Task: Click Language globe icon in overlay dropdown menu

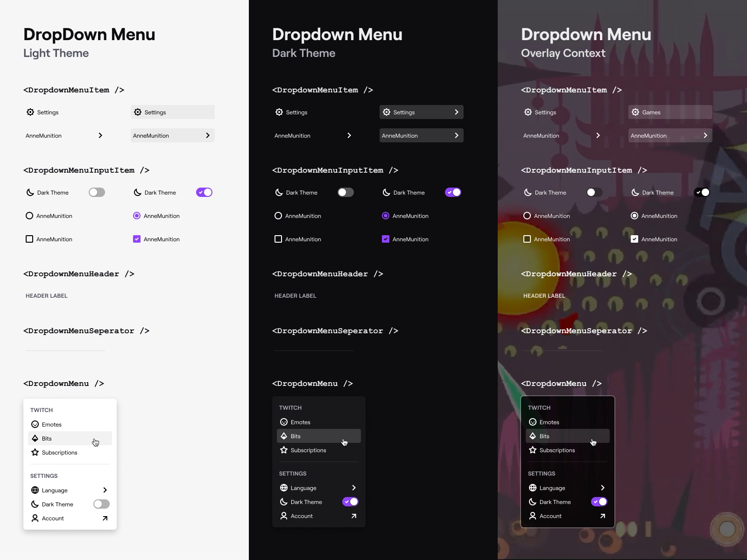Action: click(533, 488)
